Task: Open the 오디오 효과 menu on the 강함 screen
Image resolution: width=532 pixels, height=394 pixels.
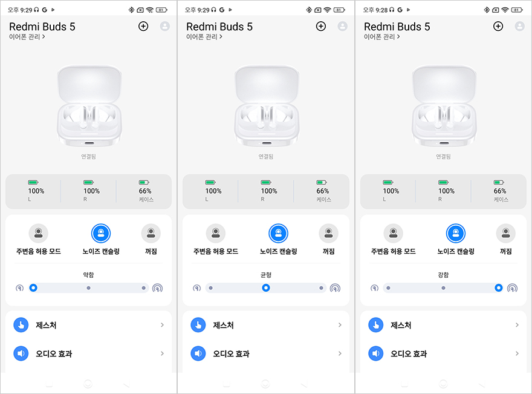Action: click(444, 353)
